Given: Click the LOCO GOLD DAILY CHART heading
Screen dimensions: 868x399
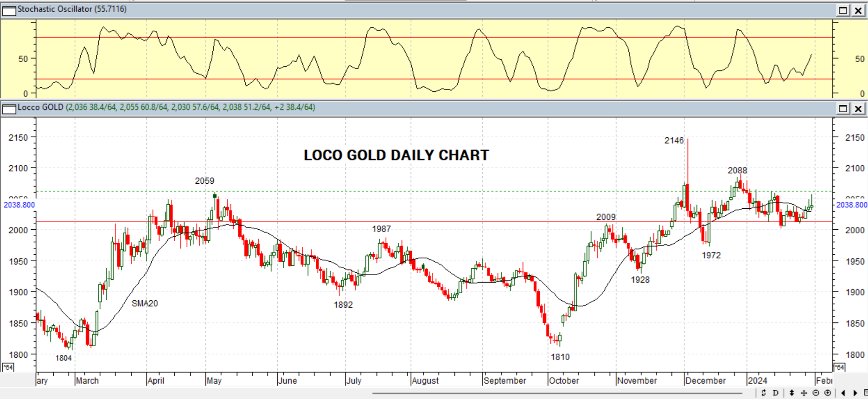Looking at the screenshot, I should tap(396, 155).
